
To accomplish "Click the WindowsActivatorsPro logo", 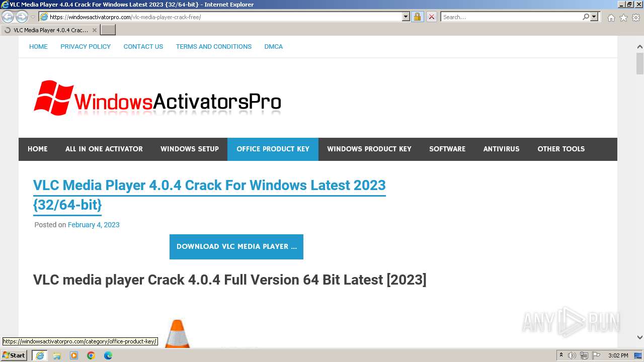I will coord(157,98).
